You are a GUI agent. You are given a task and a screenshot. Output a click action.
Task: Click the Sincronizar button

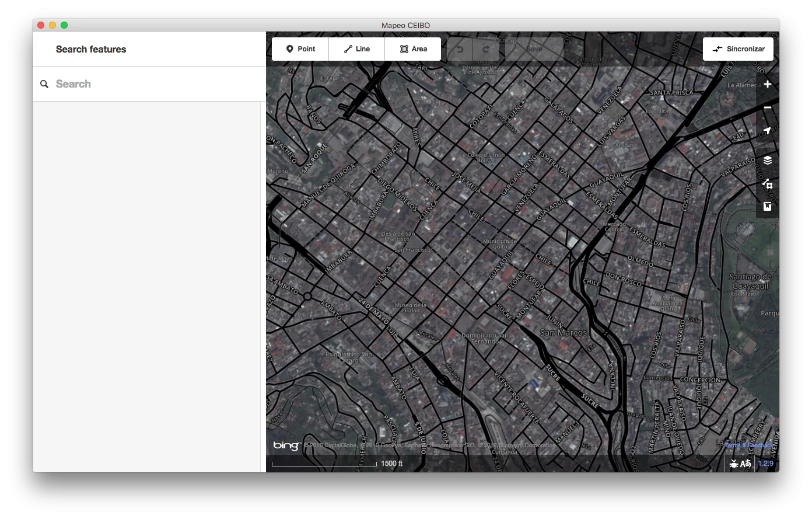click(x=738, y=49)
